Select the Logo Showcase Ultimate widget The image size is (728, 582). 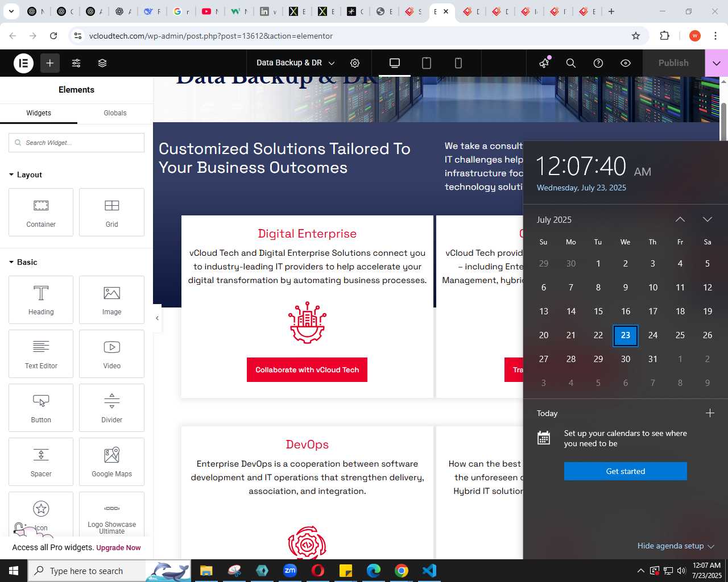[111, 514]
